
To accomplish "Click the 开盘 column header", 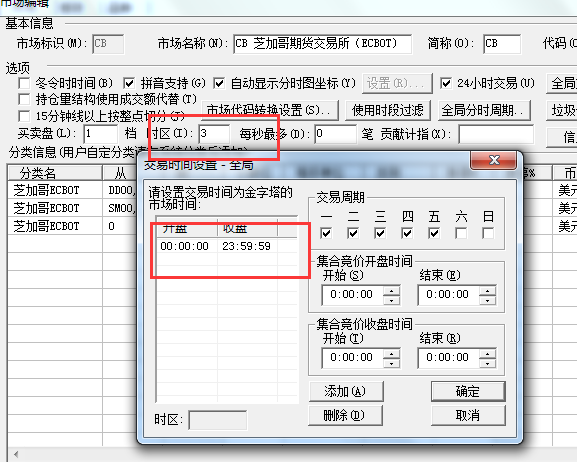I will coord(187,229).
